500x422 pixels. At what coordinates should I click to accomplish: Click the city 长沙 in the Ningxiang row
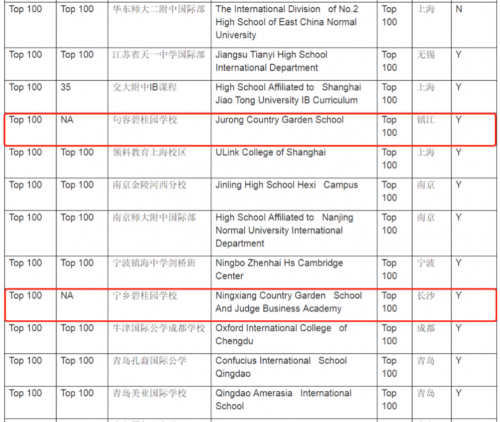[x=426, y=295]
